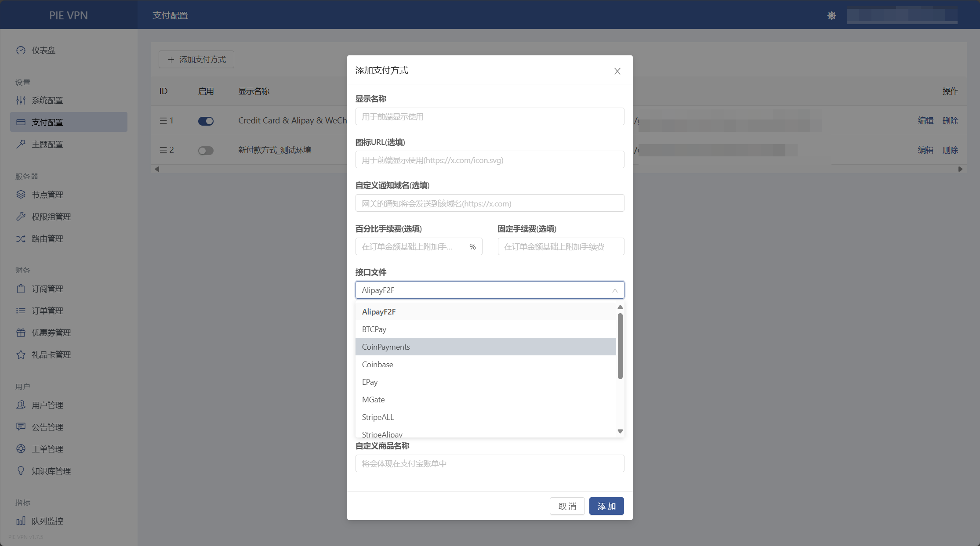Open 队列监控 bar chart icon
Image resolution: width=980 pixels, height=546 pixels.
click(x=21, y=521)
